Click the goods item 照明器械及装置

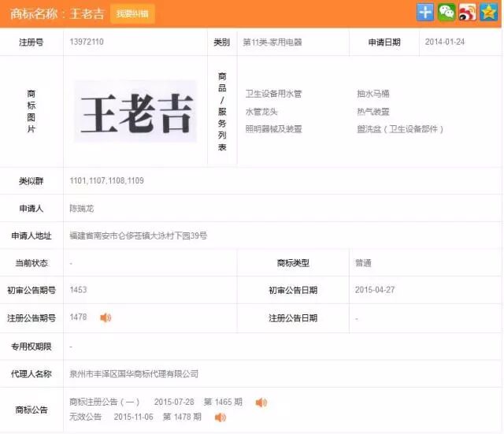[x=273, y=129]
